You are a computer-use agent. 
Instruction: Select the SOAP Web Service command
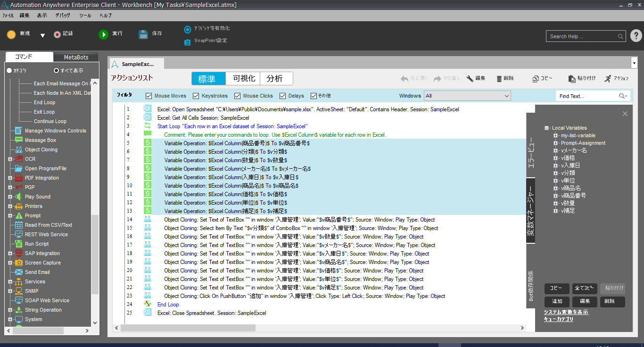tap(47, 300)
